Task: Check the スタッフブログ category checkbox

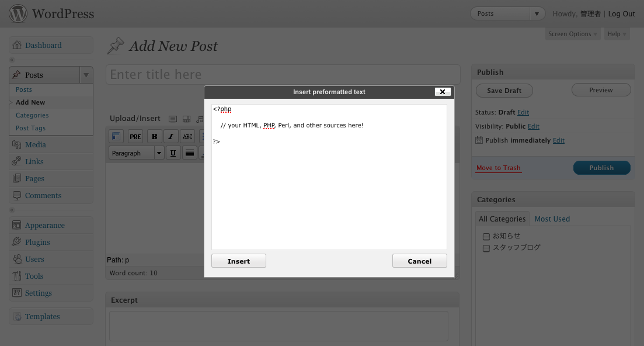Action: (486, 248)
